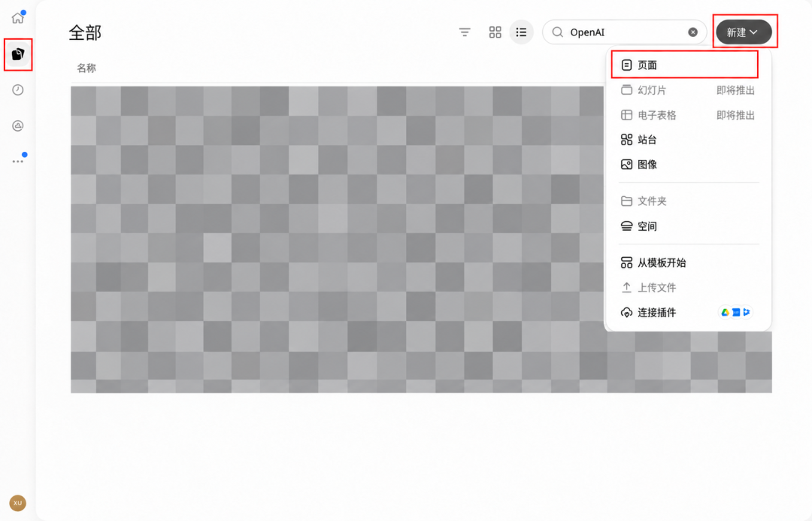Click the picture icon beside 图像
This screenshot has height=521, width=812.
tap(626, 165)
